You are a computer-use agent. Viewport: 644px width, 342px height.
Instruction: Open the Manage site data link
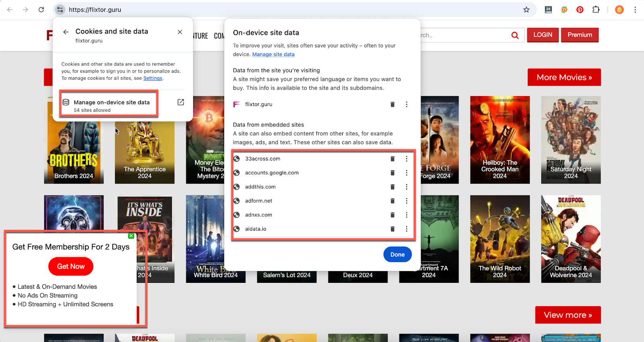[273, 54]
